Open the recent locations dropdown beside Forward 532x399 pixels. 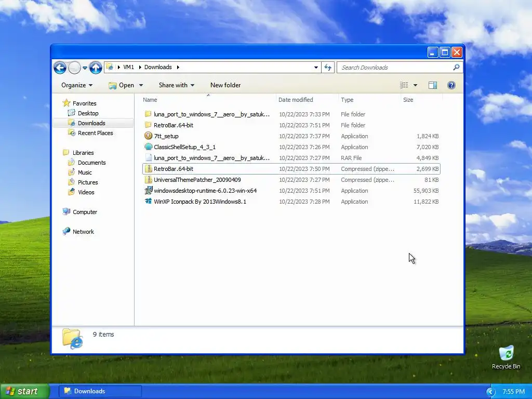pyautogui.click(x=85, y=68)
